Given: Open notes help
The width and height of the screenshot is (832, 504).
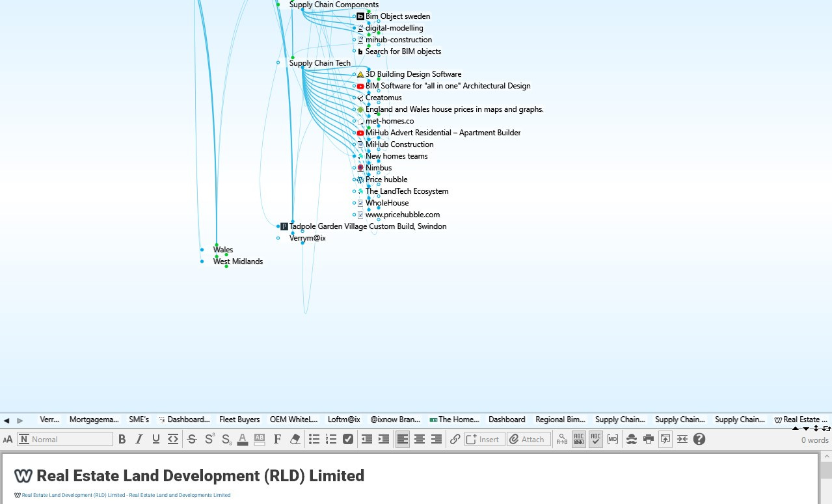Looking at the screenshot, I should pyautogui.click(x=699, y=440).
